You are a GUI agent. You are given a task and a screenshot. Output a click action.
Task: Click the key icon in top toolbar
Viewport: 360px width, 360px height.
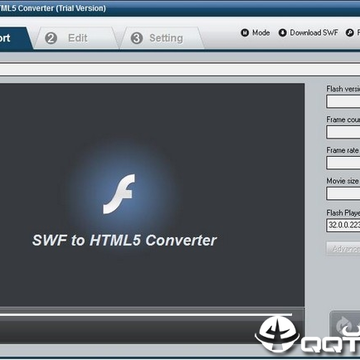point(350,33)
